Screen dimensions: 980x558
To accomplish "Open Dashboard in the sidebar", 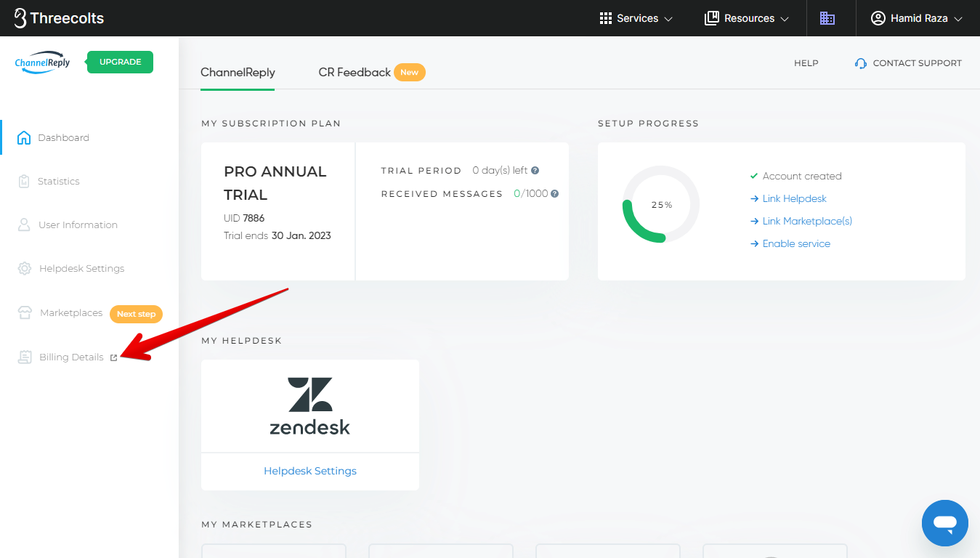I will pos(63,138).
